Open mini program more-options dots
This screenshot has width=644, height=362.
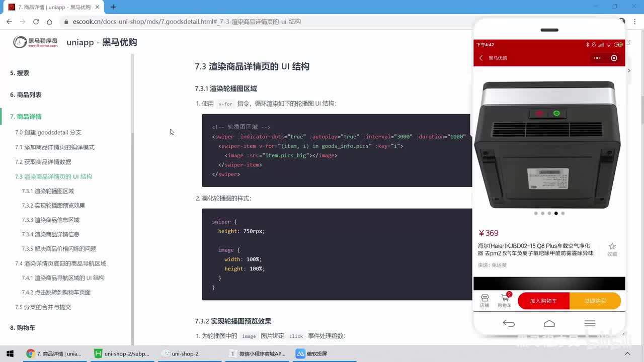[597, 58]
